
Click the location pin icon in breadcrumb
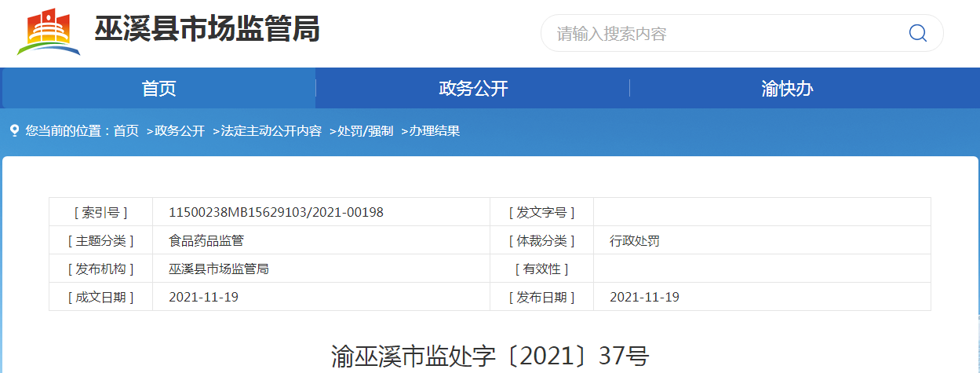pyautogui.click(x=14, y=130)
